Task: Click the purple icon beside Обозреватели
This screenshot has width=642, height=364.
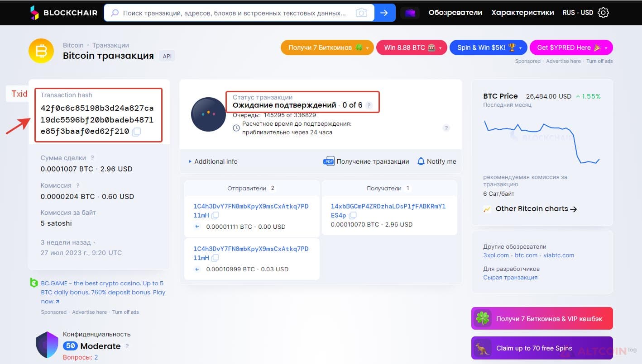Action: point(410,13)
